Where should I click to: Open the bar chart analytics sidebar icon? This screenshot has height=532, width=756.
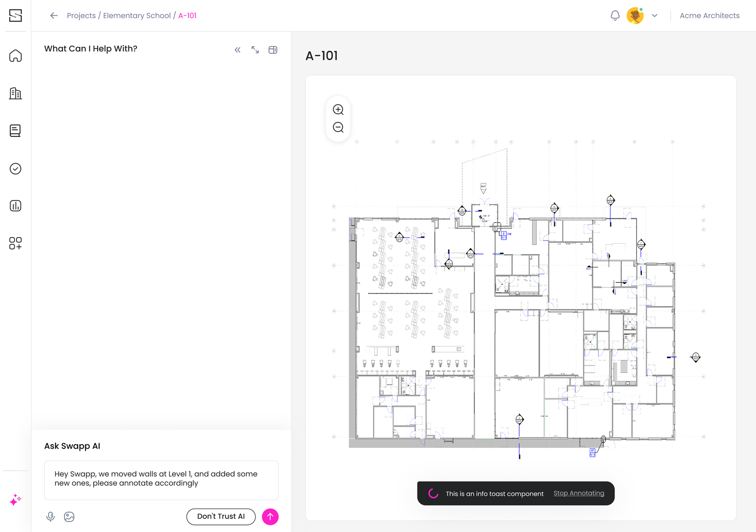click(x=15, y=206)
